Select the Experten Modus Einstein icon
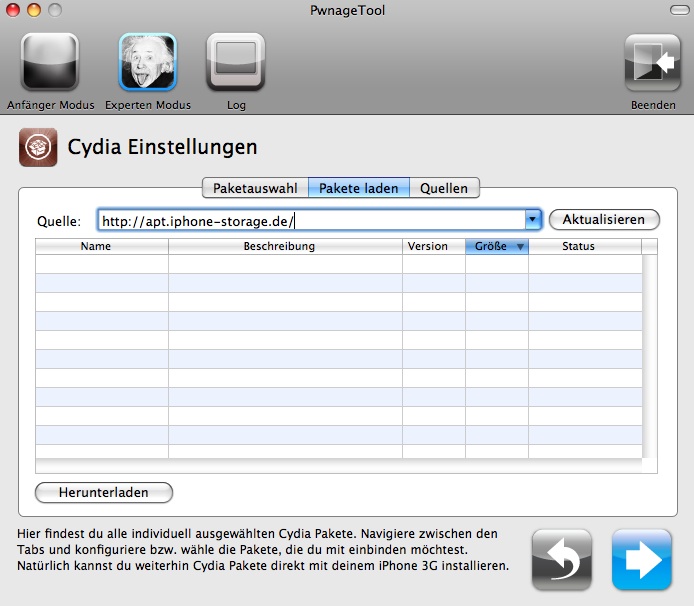 coord(147,63)
